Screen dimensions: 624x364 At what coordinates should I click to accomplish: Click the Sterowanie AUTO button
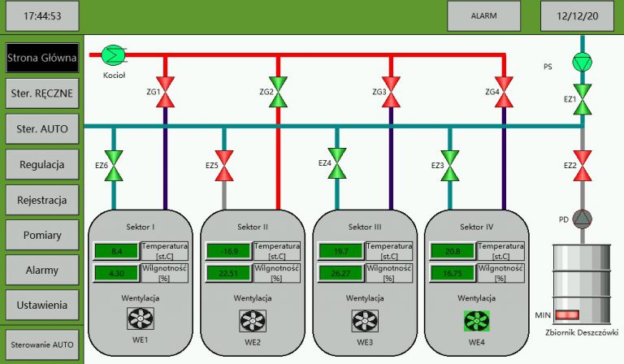click(42, 344)
